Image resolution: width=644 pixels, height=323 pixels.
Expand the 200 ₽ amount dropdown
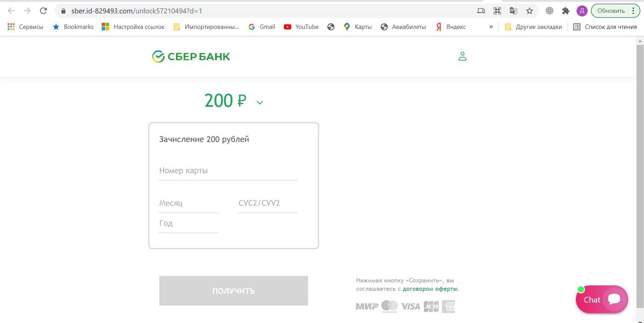pos(259,102)
